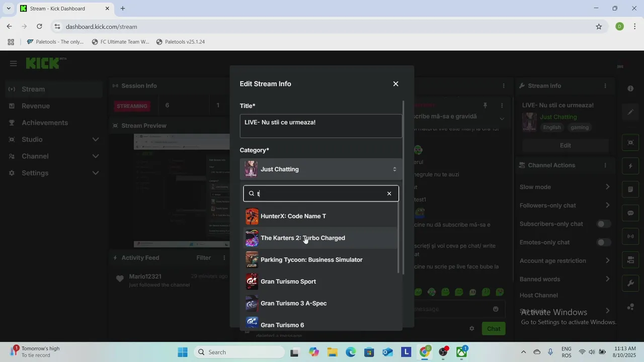
Task: Click the category list scrollbar
Action: click(398, 237)
